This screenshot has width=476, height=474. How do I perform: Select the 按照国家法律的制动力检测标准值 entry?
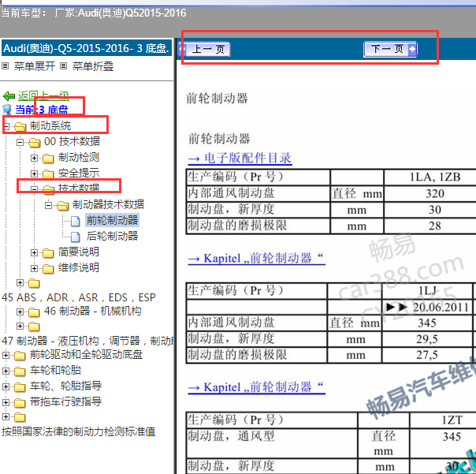[x=78, y=431]
